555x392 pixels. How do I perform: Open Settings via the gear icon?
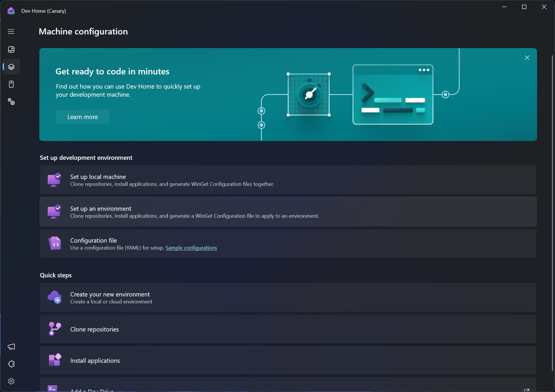(11, 381)
